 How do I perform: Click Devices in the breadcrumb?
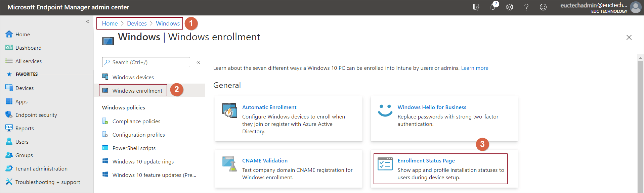(x=137, y=23)
